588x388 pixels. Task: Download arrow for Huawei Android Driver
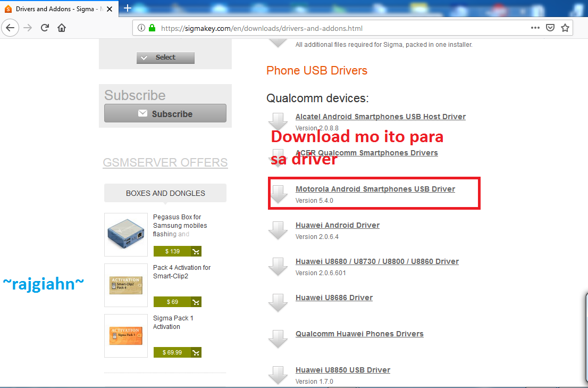point(278,230)
